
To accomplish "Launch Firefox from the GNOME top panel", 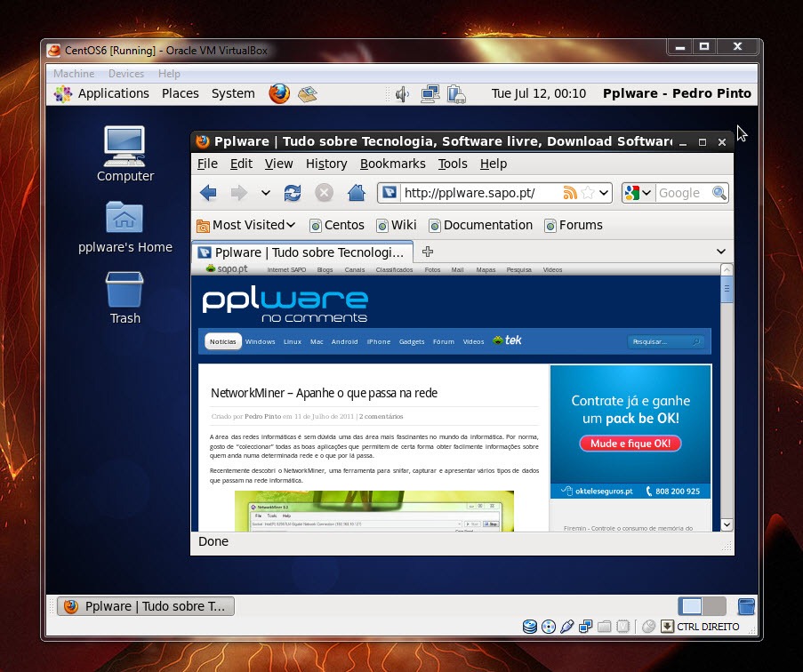I will click(x=279, y=93).
